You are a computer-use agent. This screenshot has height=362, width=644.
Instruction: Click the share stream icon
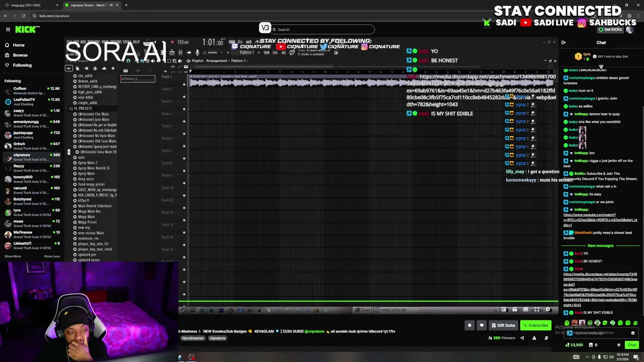click(522, 338)
